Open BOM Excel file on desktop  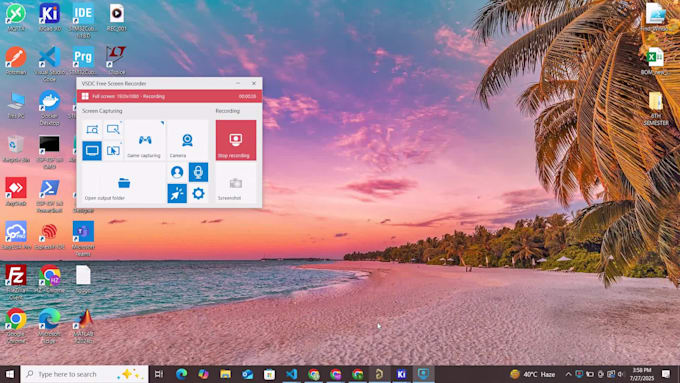coord(655,62)
